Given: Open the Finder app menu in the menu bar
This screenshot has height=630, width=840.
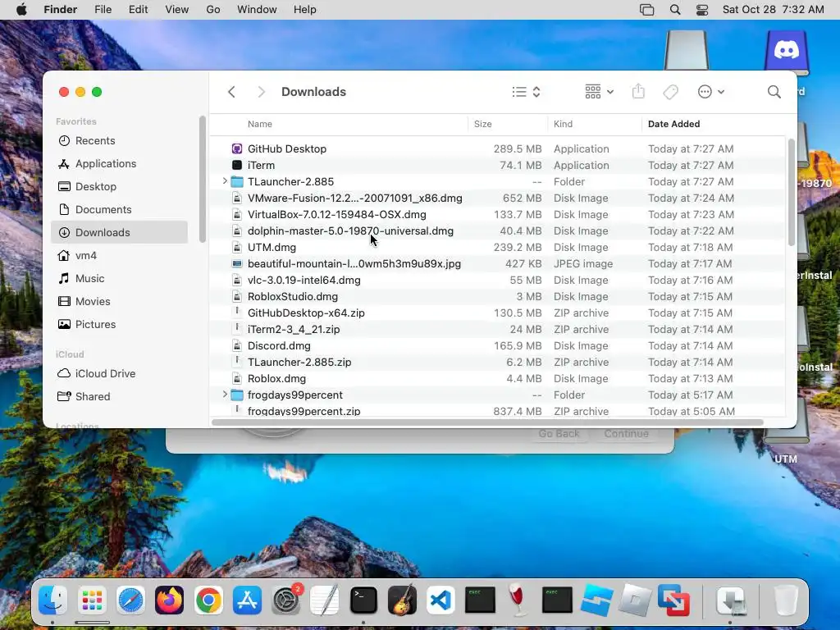Looking at the screenshot, I should pyautogui.click(x=61, y=10).
